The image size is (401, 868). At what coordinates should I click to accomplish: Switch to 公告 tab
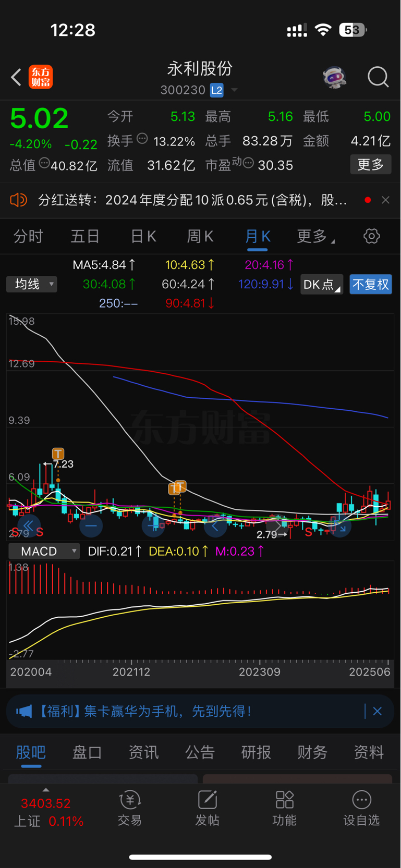[200, 752]
